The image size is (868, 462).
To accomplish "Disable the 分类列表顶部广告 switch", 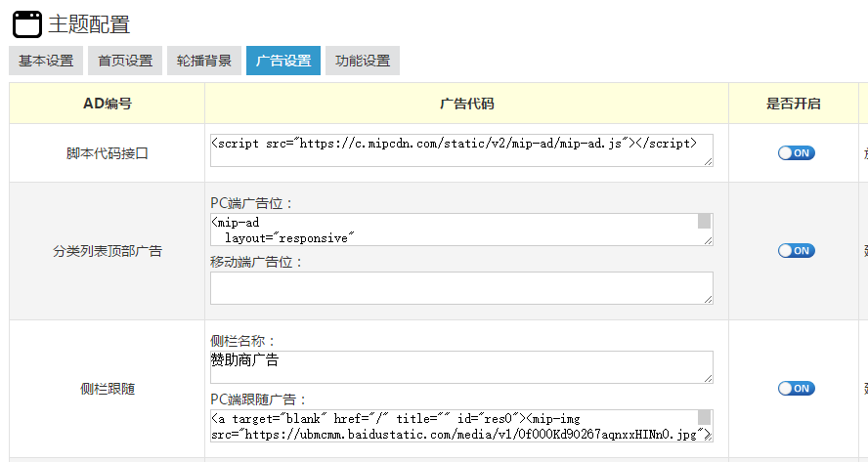I will point(796,251).
